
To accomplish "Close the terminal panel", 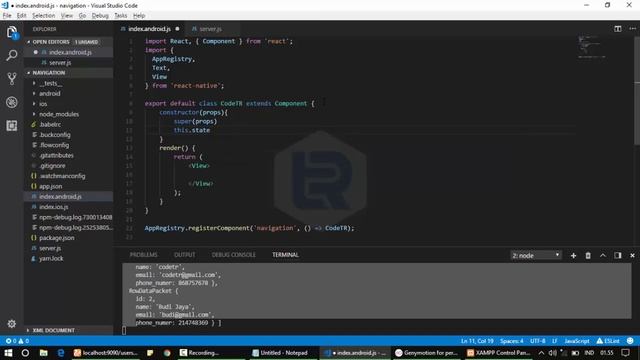I will point(632,256).
